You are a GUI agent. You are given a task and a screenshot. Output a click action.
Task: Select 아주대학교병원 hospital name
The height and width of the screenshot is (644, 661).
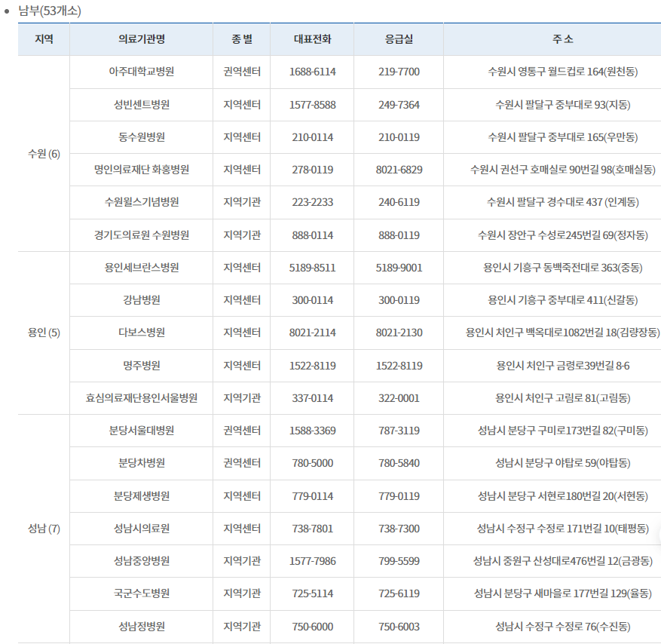coord(141,72)
